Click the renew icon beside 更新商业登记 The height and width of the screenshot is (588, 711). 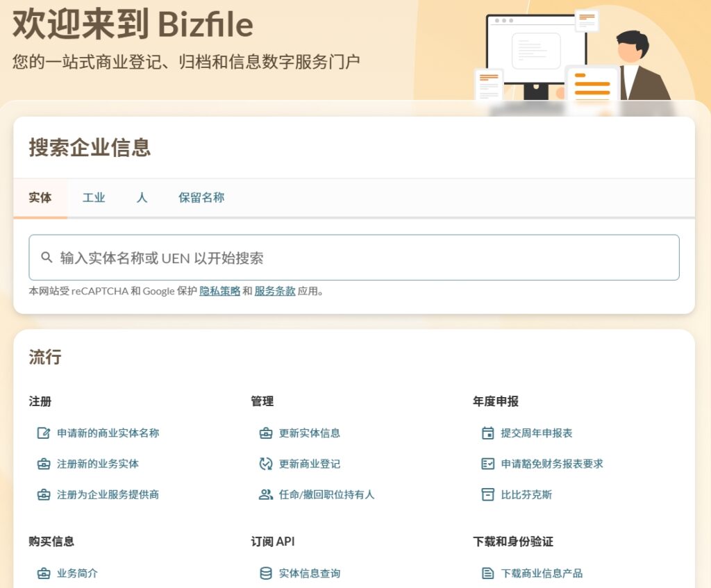[x=266, y=464]
